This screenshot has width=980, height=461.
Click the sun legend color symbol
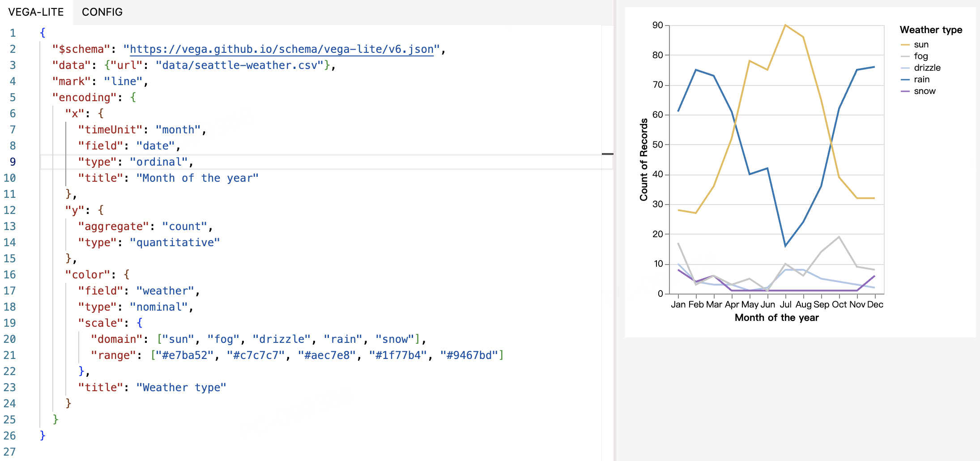pos(905,45)
